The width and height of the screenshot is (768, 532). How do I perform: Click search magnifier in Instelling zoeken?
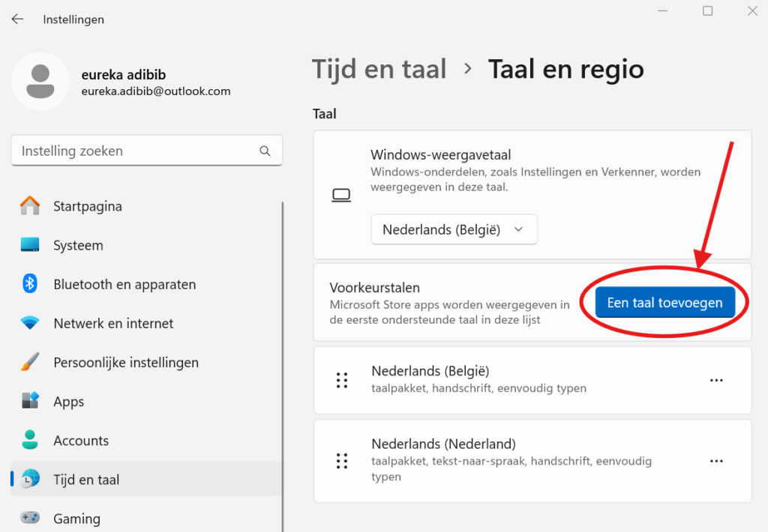(265, 151)
